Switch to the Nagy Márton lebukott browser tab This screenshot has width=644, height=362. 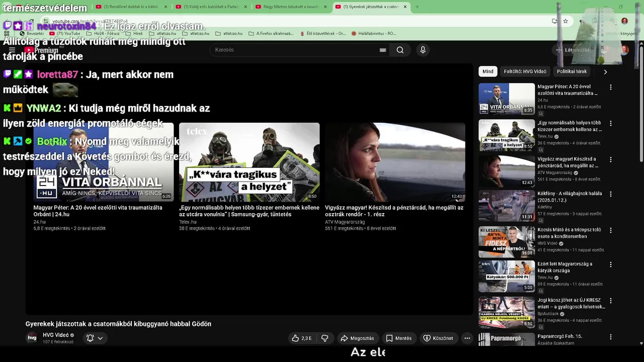click(x=290, y=7)
